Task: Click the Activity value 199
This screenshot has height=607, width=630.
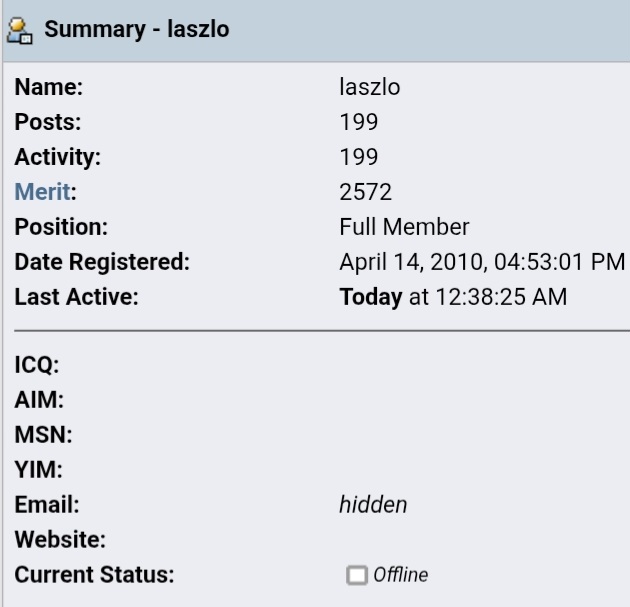Action: click(x=359, y=158)
